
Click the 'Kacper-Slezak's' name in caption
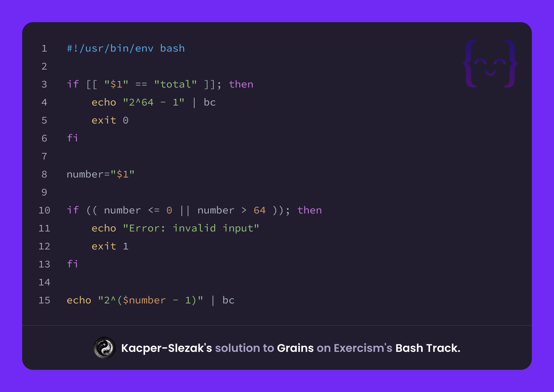tap(167, 348)
